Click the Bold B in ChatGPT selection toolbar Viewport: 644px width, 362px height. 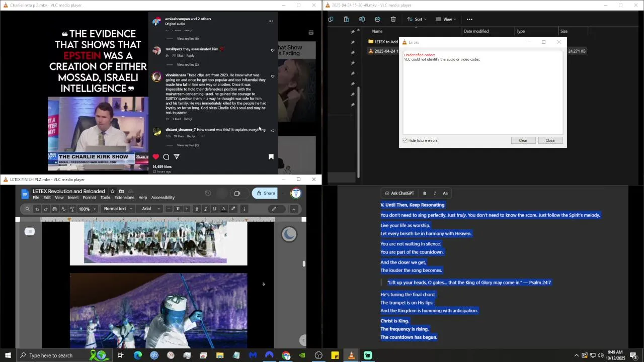coord(425,194)
